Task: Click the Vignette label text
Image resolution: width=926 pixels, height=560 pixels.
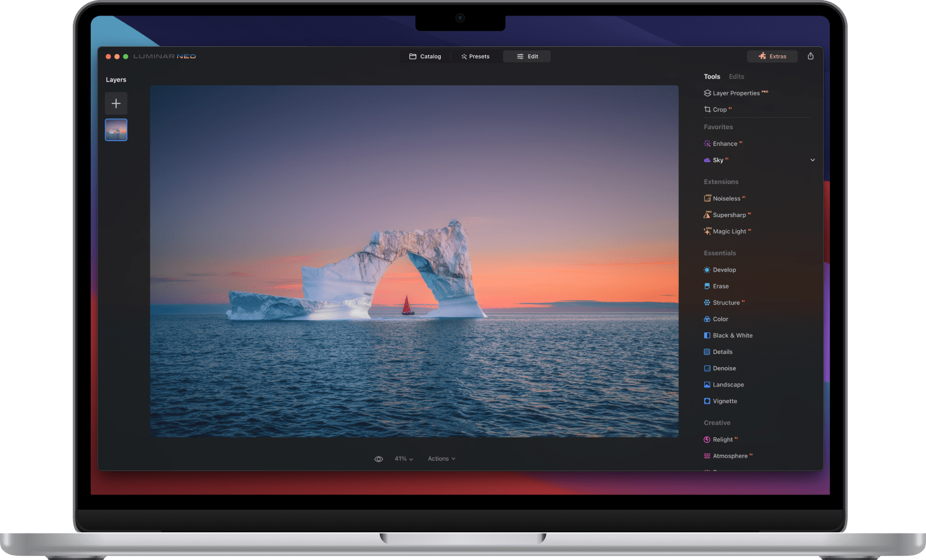Action: coord(725,401)
